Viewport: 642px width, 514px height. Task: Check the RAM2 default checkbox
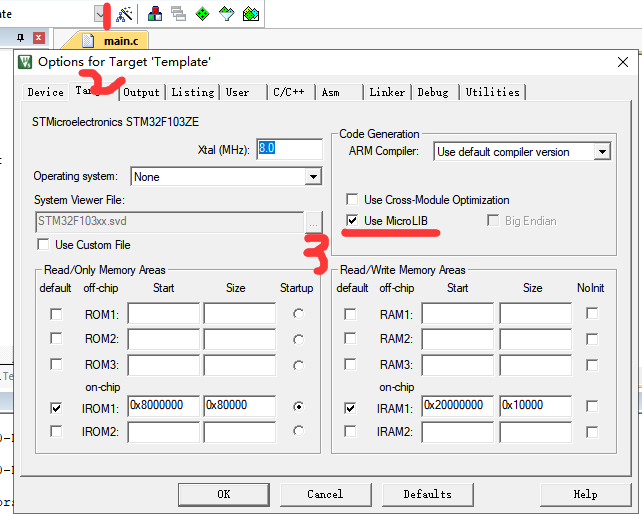point(350,339)
